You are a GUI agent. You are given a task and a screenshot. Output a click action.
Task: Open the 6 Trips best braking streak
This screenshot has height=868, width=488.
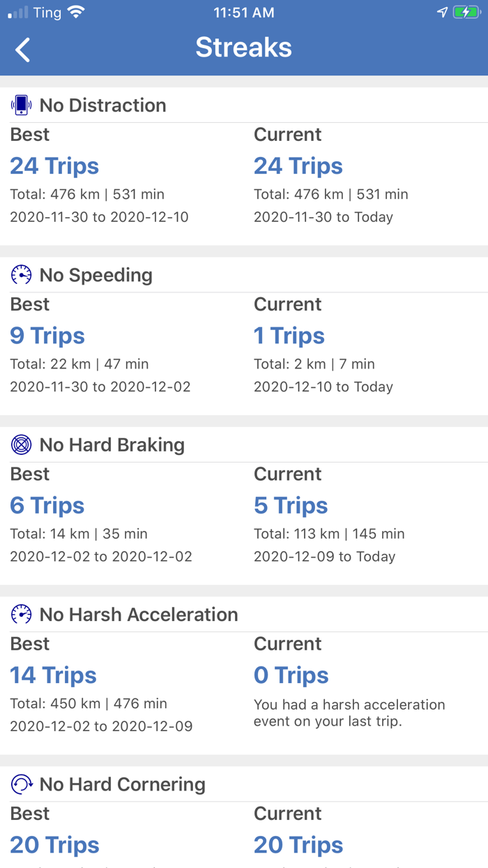pos(47,505)
